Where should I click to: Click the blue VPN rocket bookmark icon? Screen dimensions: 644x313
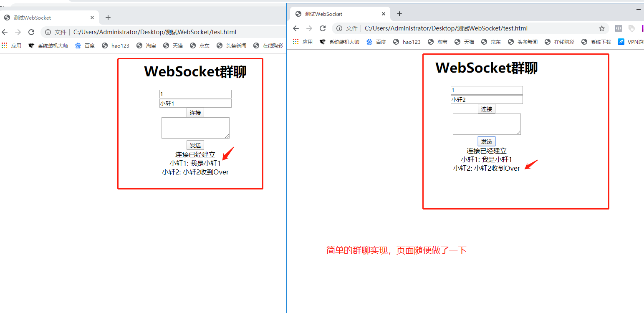(x=620, y=42)
